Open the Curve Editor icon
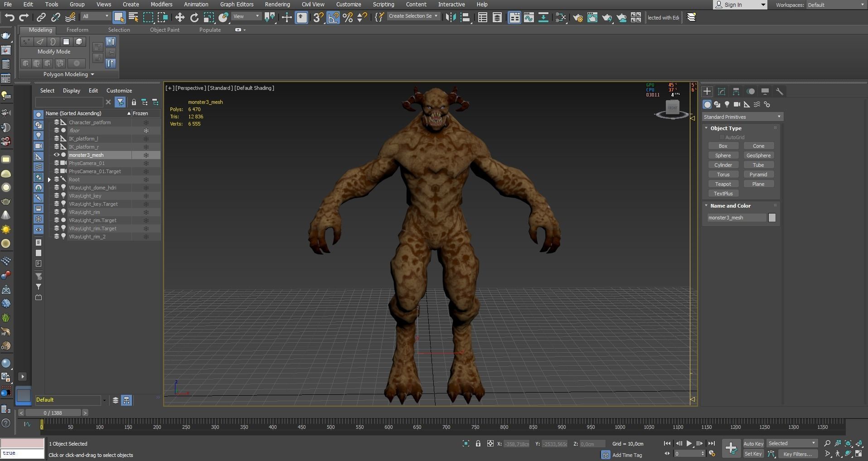Screen dimensions: 868x461 click(529, 17)
